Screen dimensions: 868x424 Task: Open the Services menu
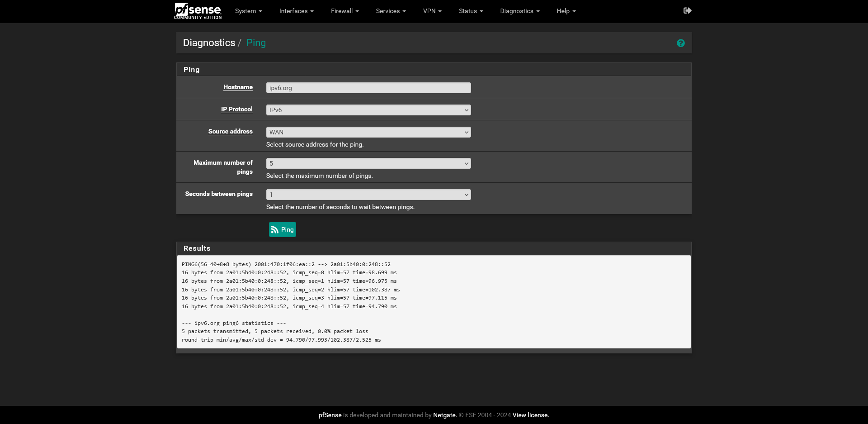[x=391, y=11]
